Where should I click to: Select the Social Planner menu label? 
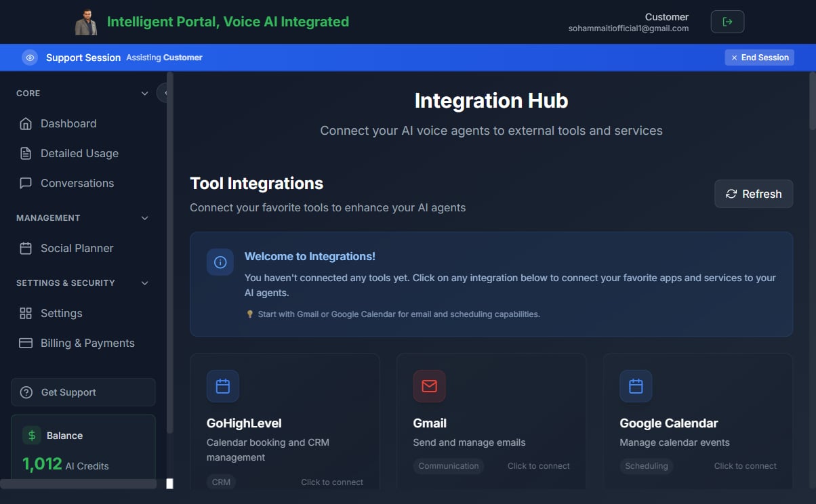77,248
